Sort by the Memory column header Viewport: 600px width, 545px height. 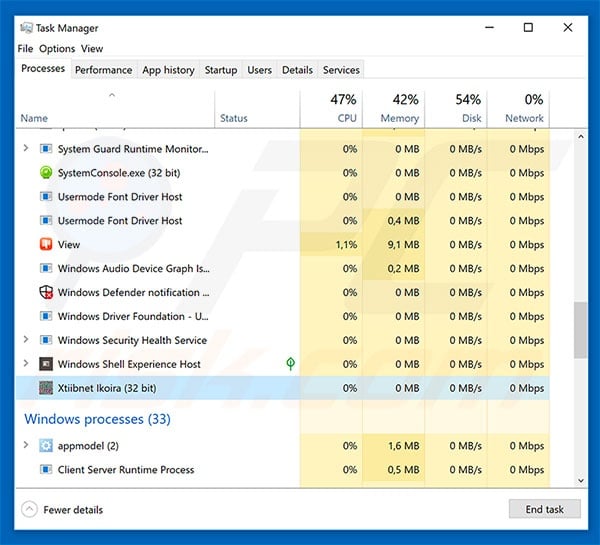(393, 109)
